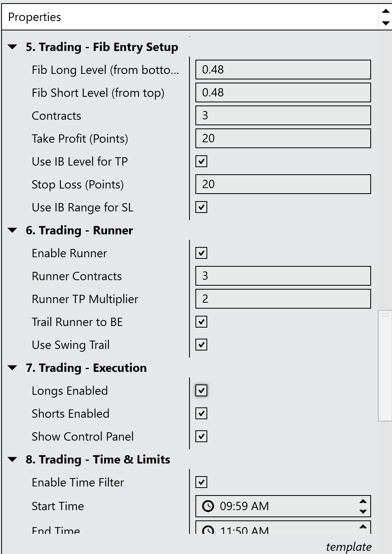Open the template link

[349, 546]
